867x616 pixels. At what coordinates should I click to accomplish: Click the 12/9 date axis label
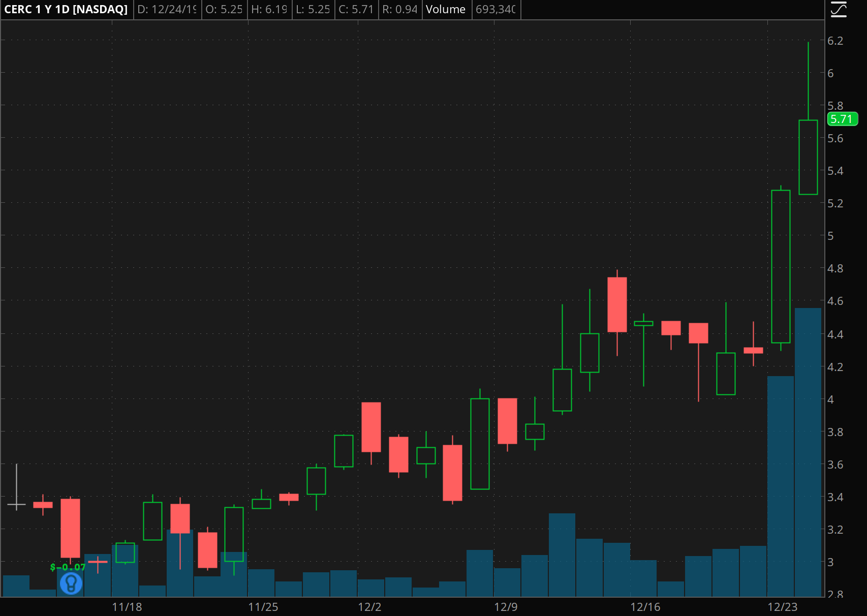506,607
